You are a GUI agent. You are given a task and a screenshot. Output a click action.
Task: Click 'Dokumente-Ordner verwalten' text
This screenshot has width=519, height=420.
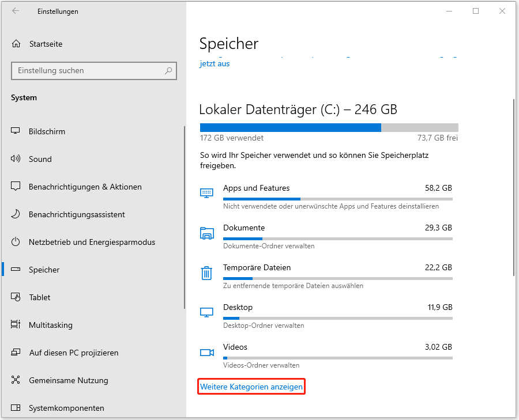click(269, 246)
